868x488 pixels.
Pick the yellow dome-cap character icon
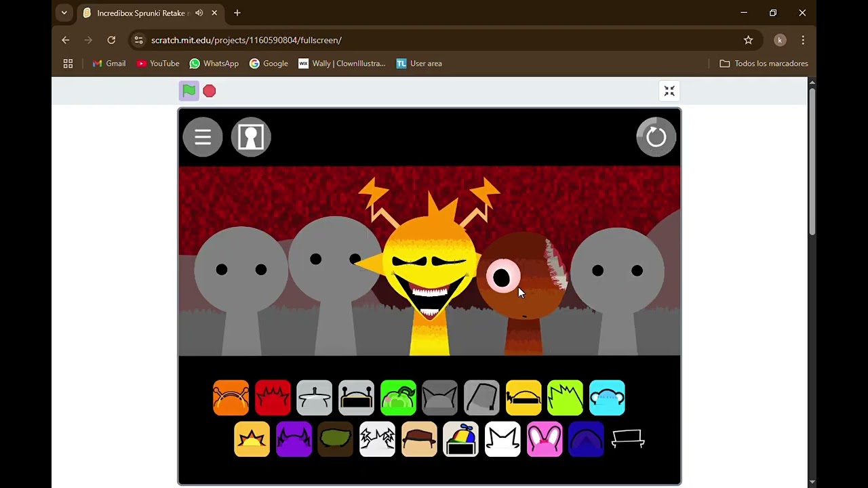524,398
